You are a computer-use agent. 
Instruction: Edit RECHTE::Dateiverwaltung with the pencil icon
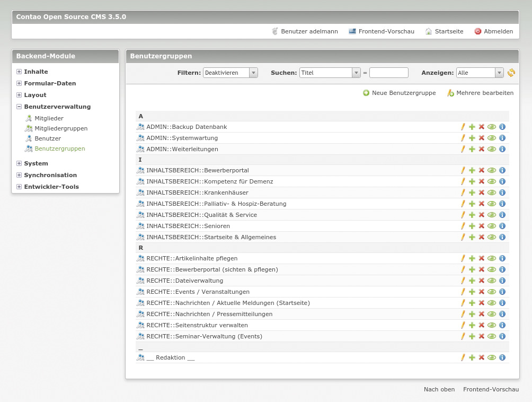pyautogui.click(x=463, y=281)
